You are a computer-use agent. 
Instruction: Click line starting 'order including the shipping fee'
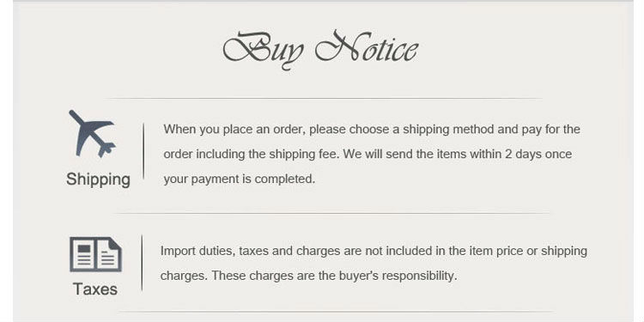click(368, 154)
